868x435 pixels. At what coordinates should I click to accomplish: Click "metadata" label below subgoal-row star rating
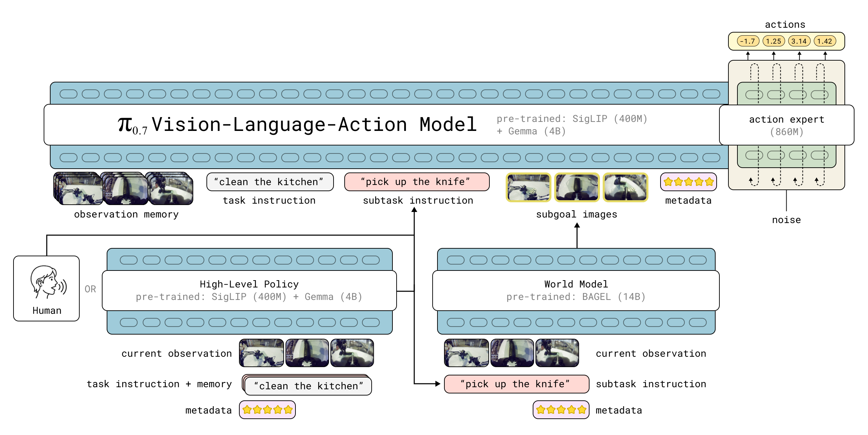(688, 201)
